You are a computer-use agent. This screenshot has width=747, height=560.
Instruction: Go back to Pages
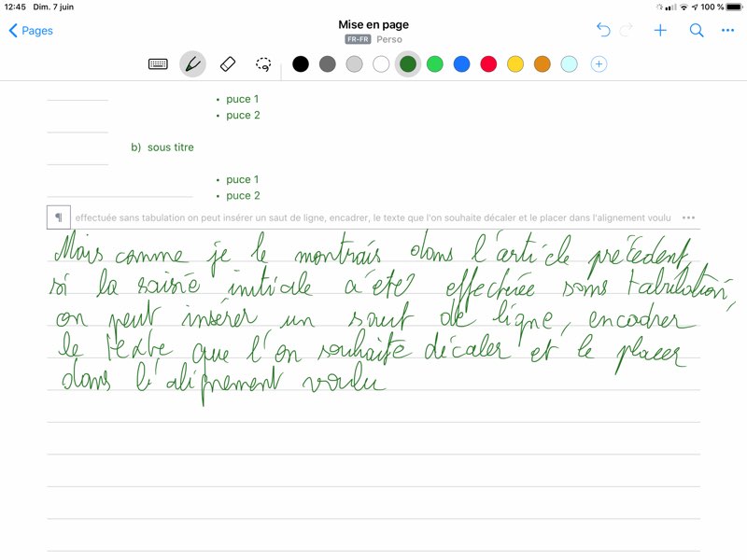click(31, 31)
